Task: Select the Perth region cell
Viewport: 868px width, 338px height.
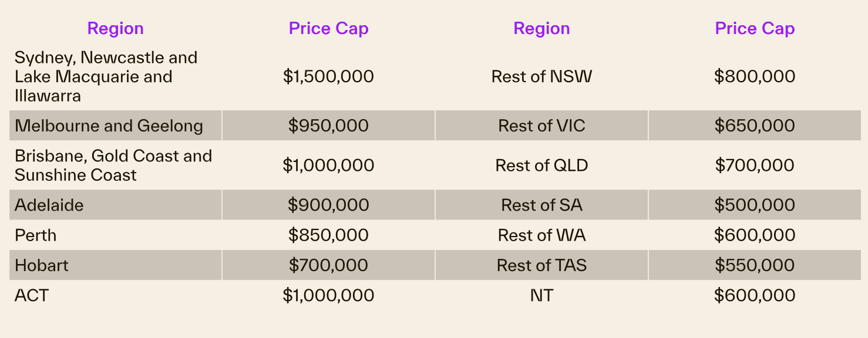Action: (x=36, y=235)
